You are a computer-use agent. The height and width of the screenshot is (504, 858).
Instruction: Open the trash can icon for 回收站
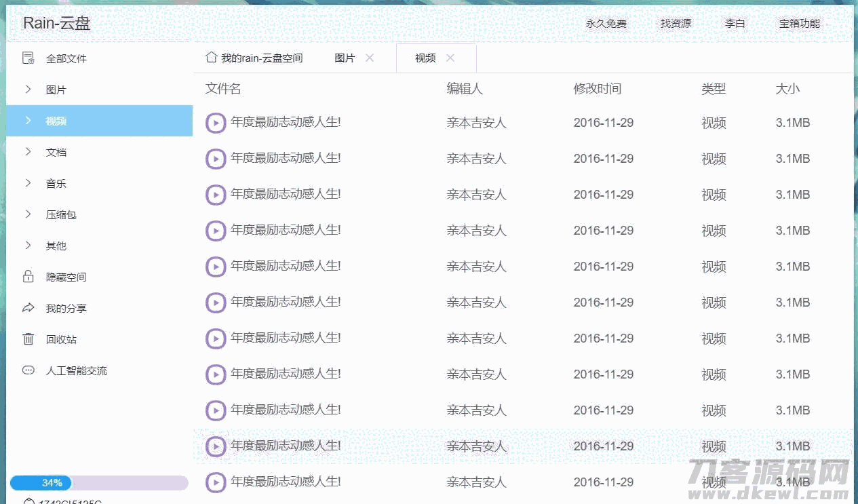click(28, 339)
